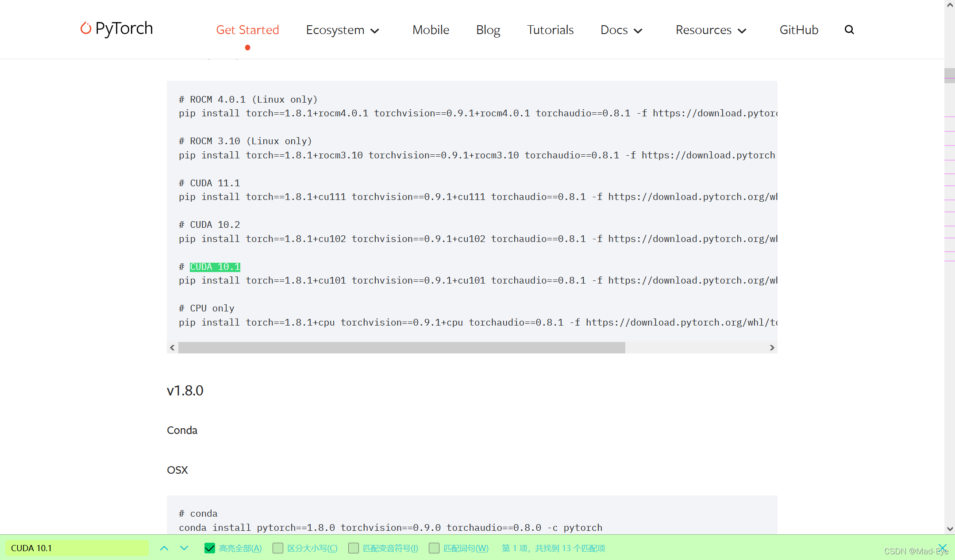The height and width of the screenshot is (560, 955).
Task: Expand the Ecosystem dropdown
Action: point(343,30)
